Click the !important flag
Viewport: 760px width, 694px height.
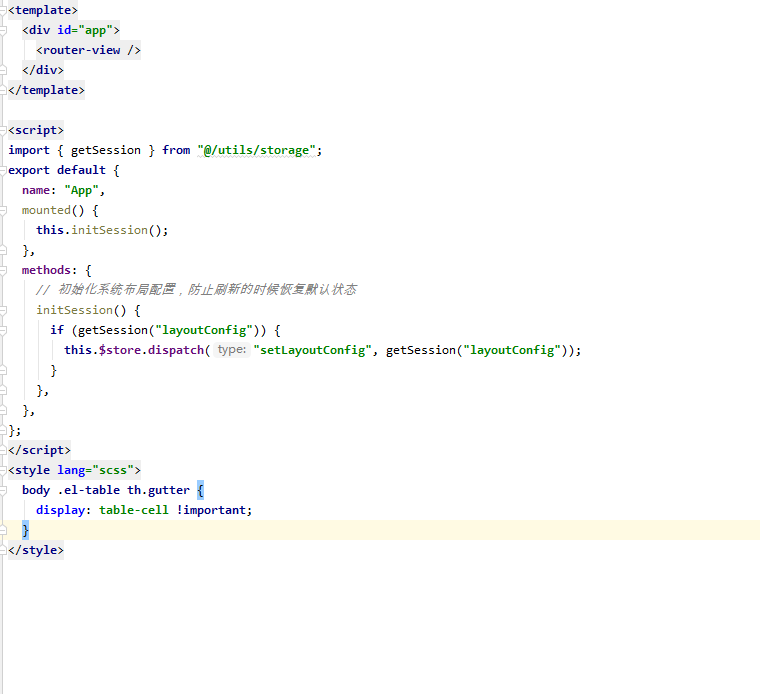(x=211, y=510)
